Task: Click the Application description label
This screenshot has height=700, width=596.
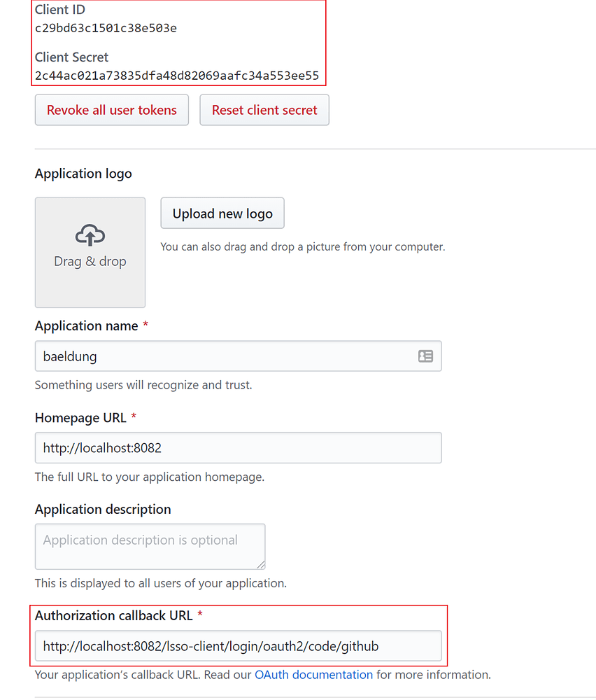Action: [103, 510]
